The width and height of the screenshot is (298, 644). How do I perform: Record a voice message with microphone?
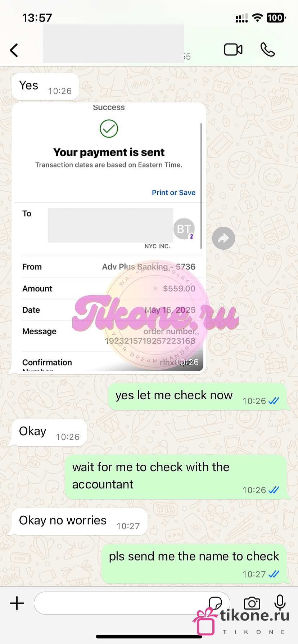(x=280, y=603)
